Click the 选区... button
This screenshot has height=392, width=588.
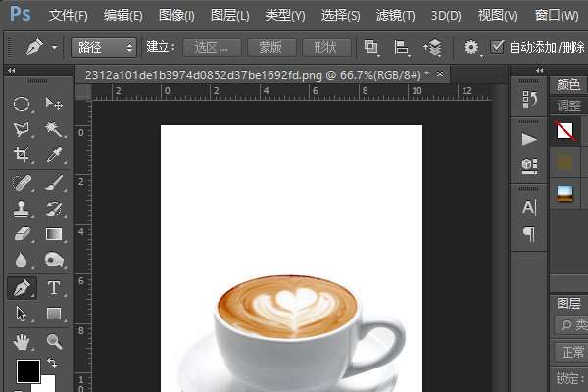click(212, 48)
